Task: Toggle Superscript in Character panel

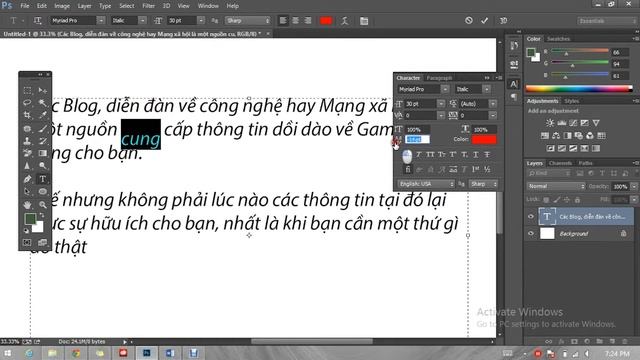Action: [x=453, y=155]
